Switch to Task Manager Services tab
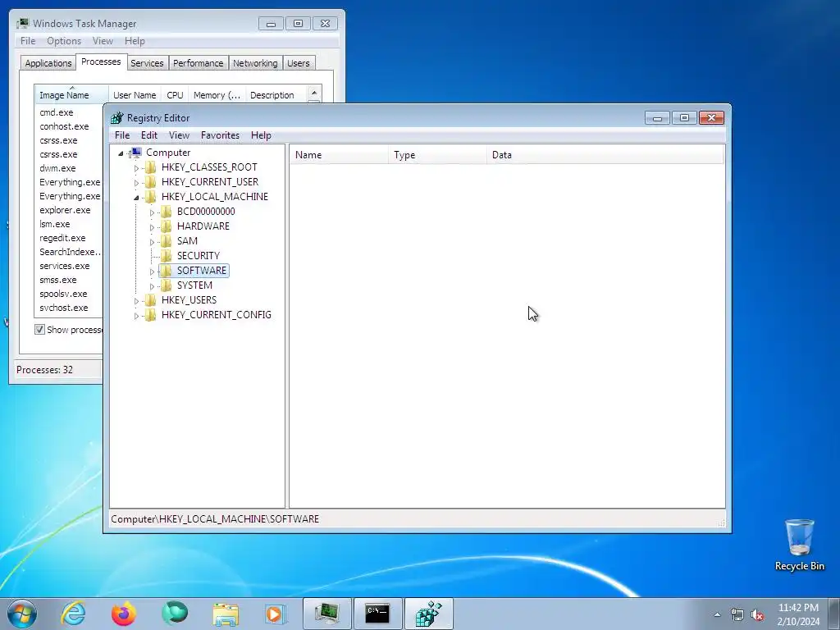The height and width of the screenshot is (630, 840). 147,63
